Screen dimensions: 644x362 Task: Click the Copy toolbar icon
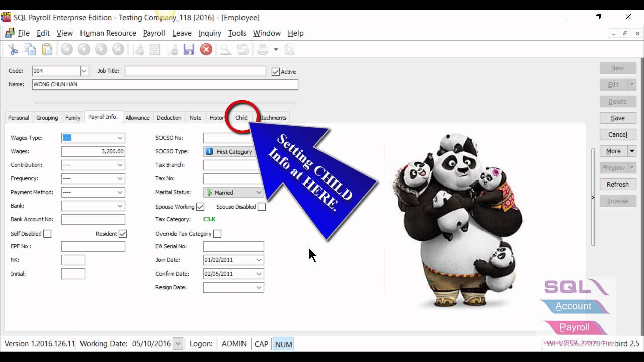click(30, 49)
